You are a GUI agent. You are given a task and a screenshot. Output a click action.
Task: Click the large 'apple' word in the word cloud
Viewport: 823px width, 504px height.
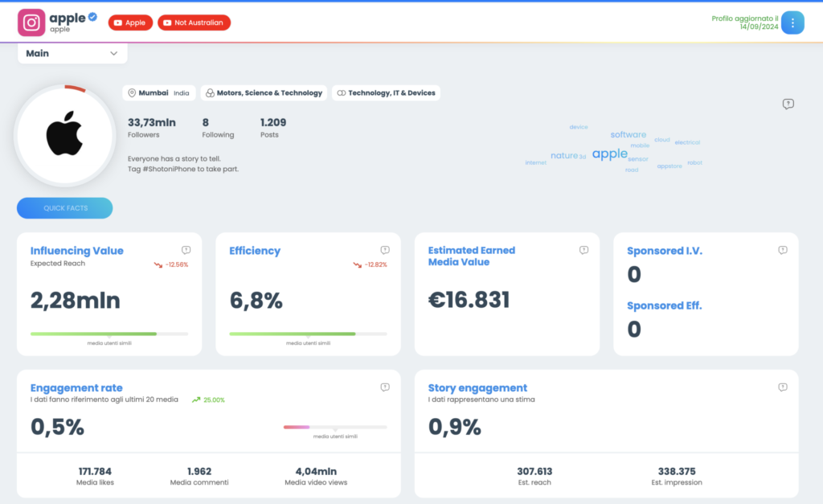coord(610,154)
